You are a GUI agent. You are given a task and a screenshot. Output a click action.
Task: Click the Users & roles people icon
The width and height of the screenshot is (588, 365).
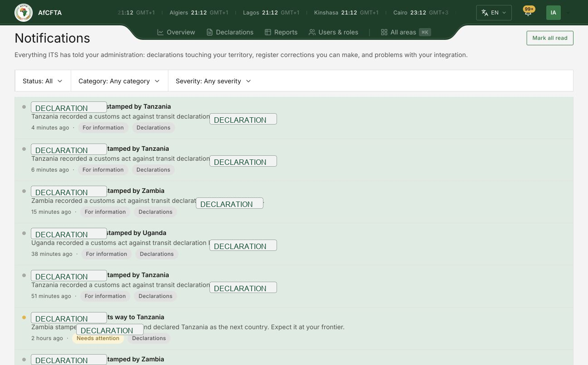pyautogui.click(x=312, y=32)
